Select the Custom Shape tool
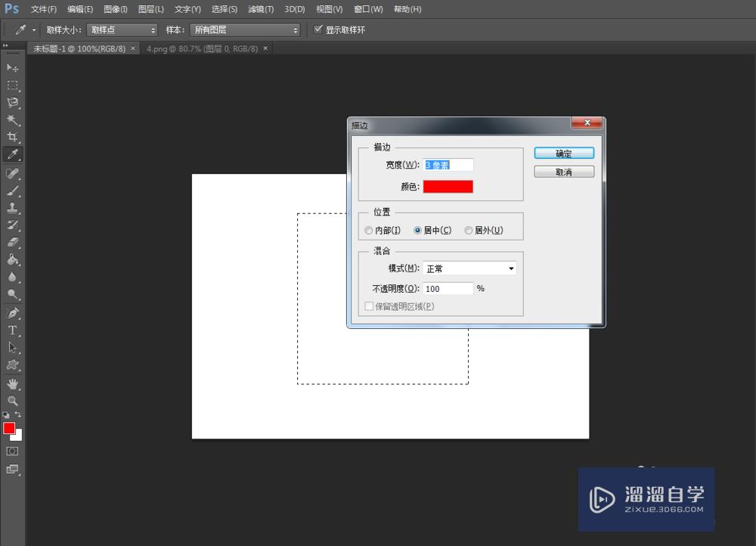Screen dimensions: 756x546 (13, 365)
